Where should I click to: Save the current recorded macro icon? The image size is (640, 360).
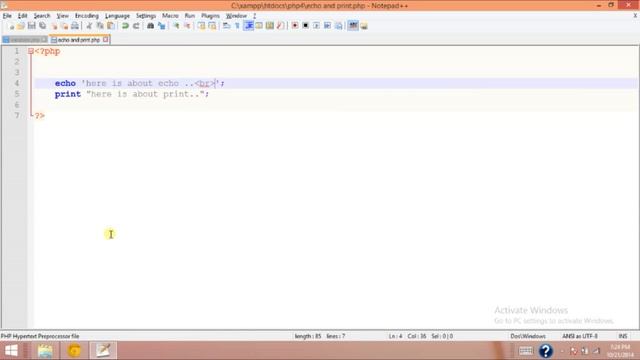pos(338,26)
